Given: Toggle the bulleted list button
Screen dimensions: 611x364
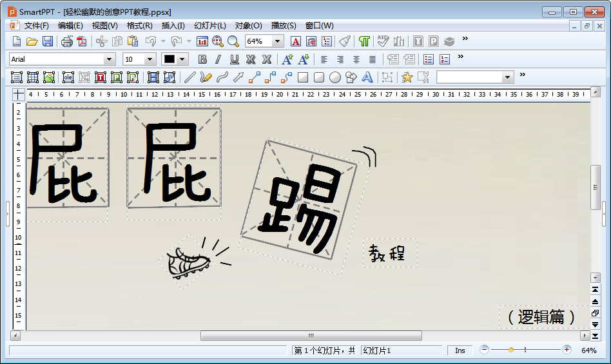Looking at the screenshot, I should (428, 59).
